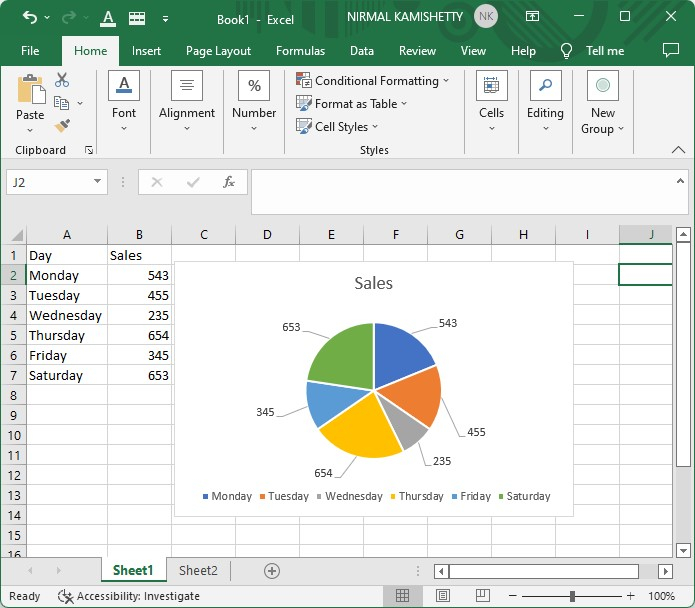695x608 pixels.
Task: Open the Formulas ribbon tab
Action: (x=300, y=51)
